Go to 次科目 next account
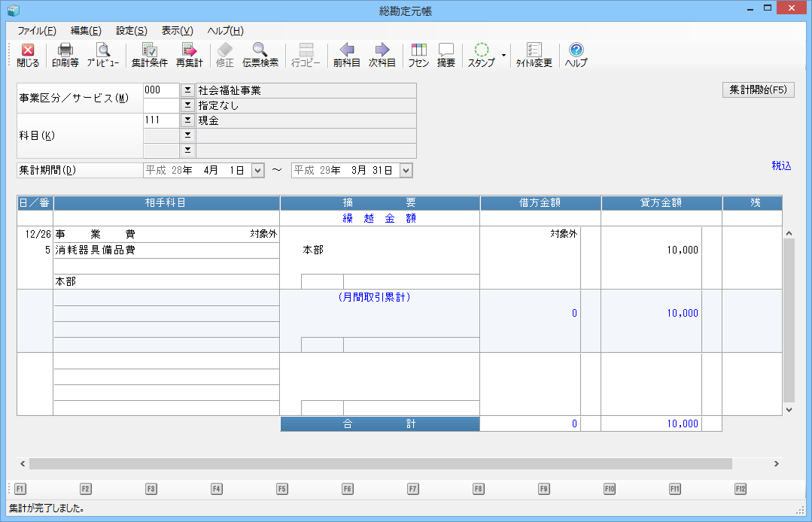812x522 pixels. 382,56
